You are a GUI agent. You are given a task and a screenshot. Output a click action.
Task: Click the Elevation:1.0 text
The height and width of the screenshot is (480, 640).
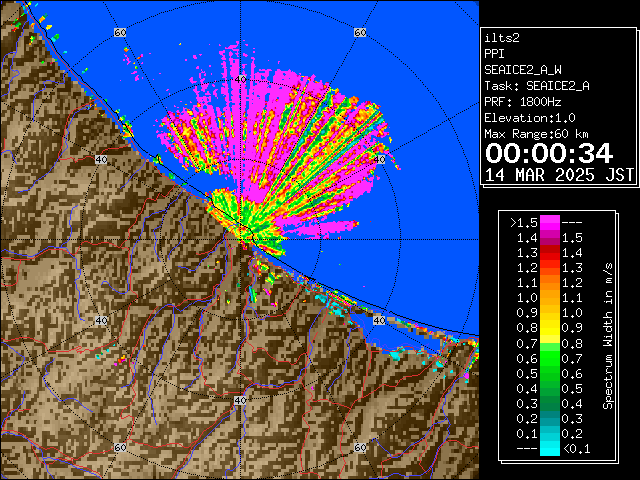tap(529, 118)
